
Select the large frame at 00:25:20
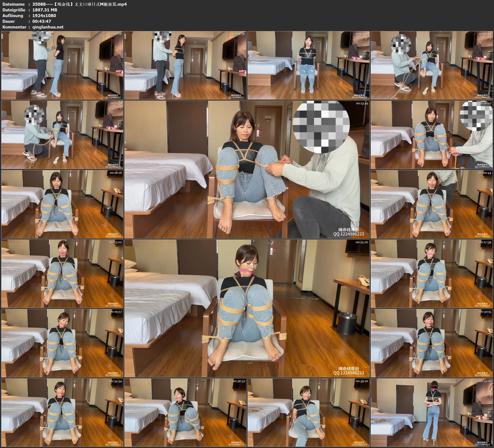pyautogui.click(x=247, y=308)
